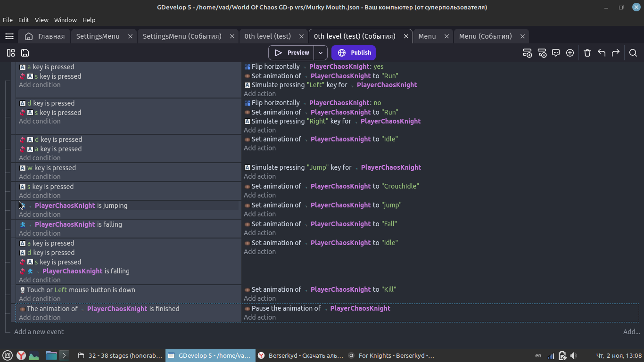Click the mouse icon of Left mouse button condition

[22, 290]
